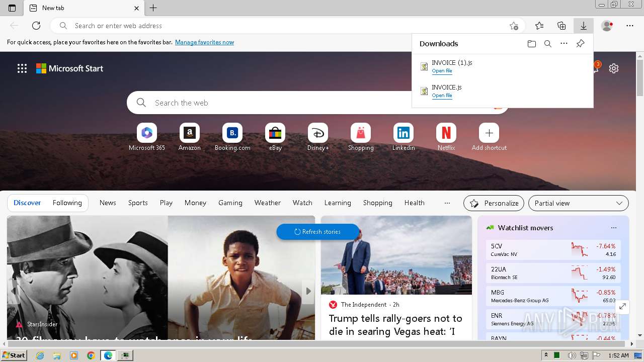This screenshot has height=362, width=644.
Task: Open Disney+ shortcut
Action: click(318, 137)
